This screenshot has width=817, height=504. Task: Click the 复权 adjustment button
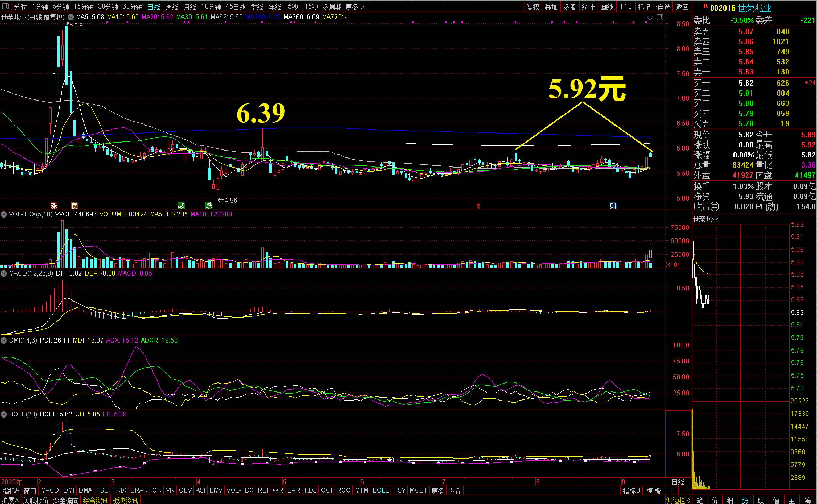[x=533, y=7]
